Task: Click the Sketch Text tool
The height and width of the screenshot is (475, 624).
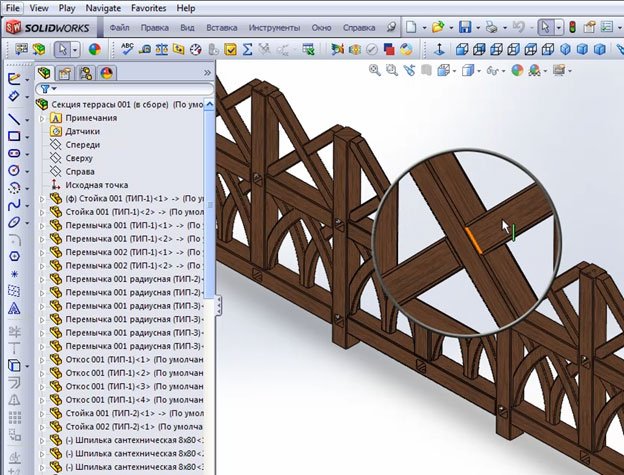Action: pos(13,310)
